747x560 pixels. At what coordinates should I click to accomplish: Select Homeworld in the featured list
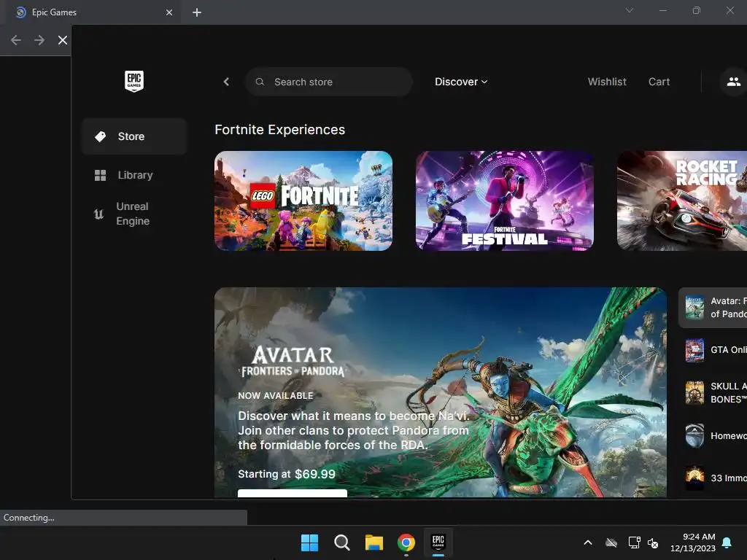click(713, 436)
